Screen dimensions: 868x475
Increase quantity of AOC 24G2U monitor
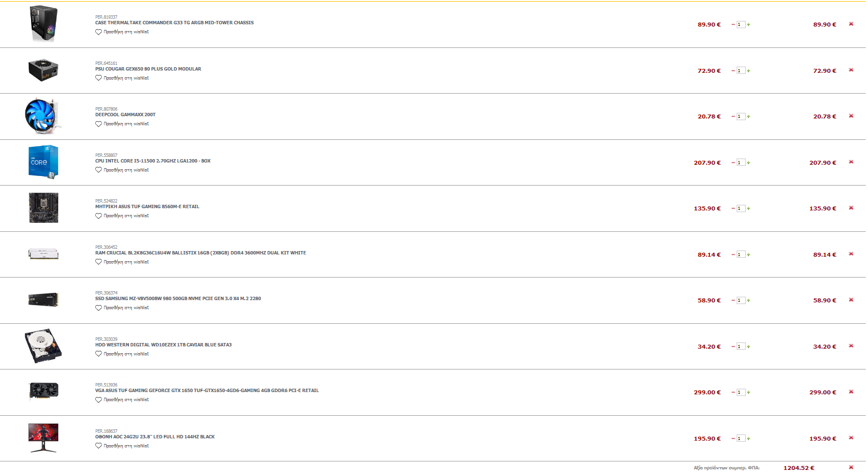[x=749, y=438]
